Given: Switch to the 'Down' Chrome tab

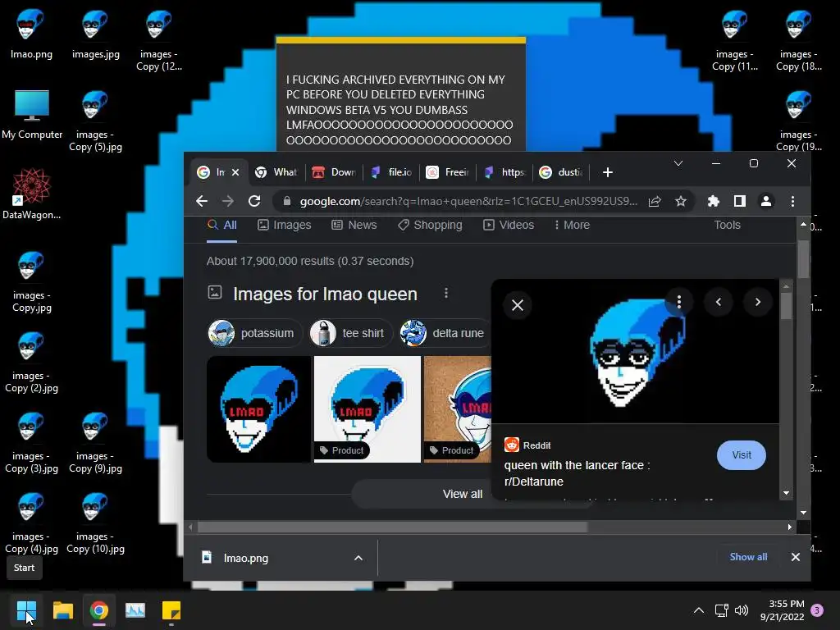Looking at the screenshot, I should 335,172.
